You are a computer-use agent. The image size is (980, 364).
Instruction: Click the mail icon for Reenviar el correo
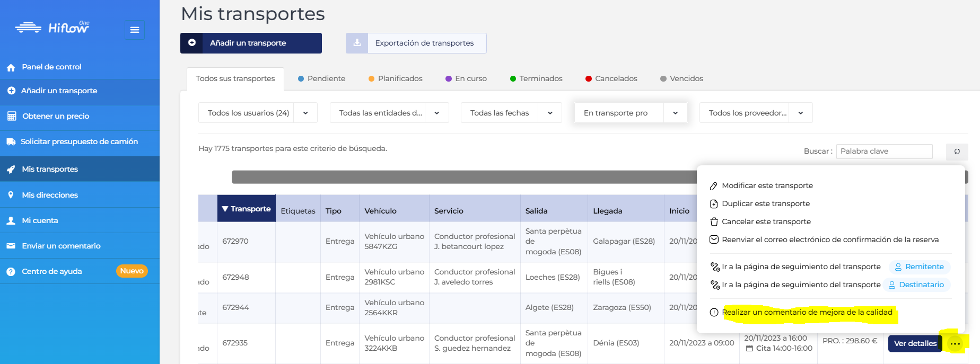point(714,239)
